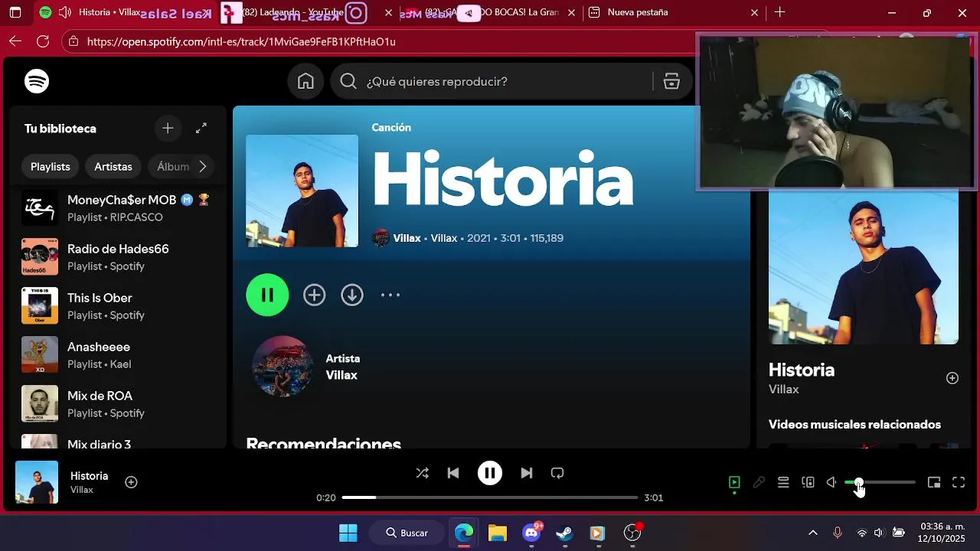
Task: Open the MoneyCha$er MOB playlist
Action: click(118, 208)
